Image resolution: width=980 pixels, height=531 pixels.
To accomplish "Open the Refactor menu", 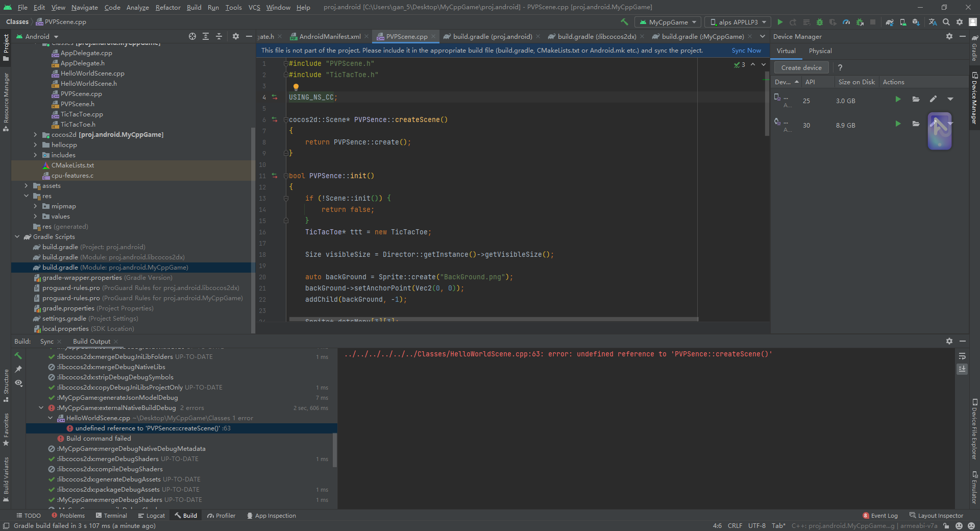I will pyautogui.click(x=167, y=7).
